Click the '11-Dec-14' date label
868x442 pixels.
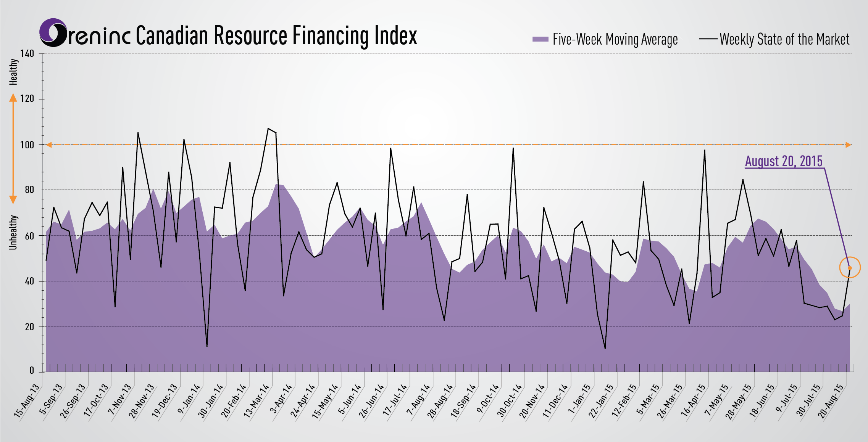(x=555, y=400)
